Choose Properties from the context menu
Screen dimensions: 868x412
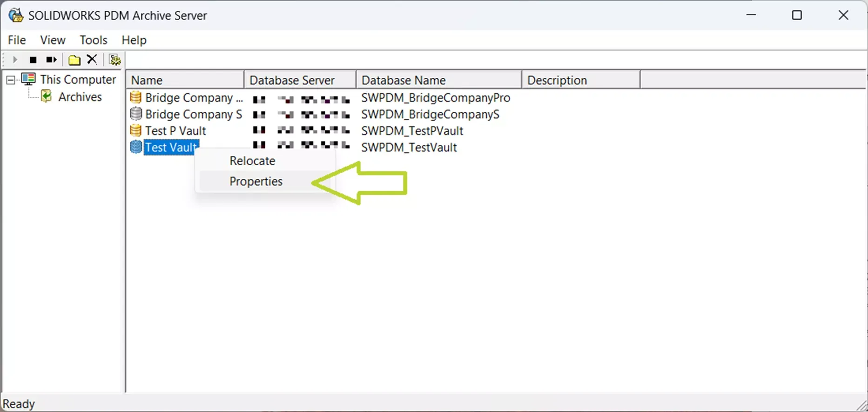pos(265,181)
